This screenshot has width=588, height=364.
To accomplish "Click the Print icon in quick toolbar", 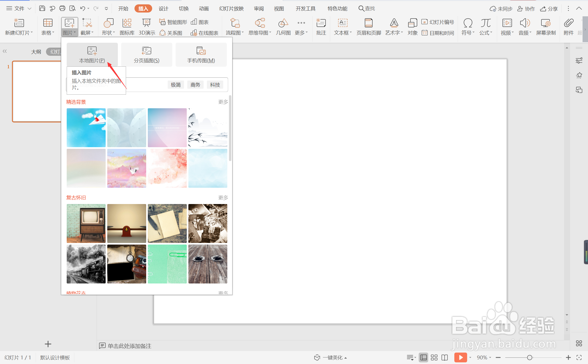I will click(x=62, y=8).
